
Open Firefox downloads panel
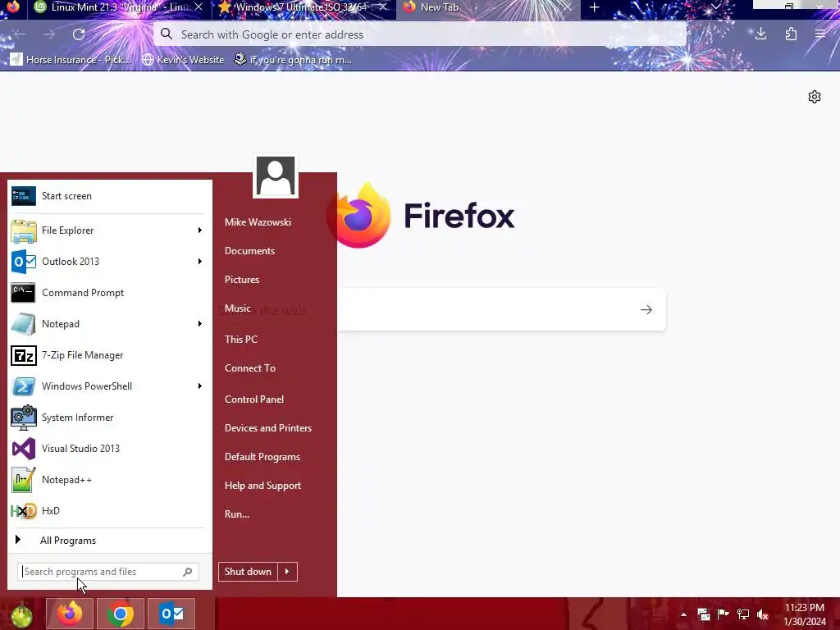point(760,34)
